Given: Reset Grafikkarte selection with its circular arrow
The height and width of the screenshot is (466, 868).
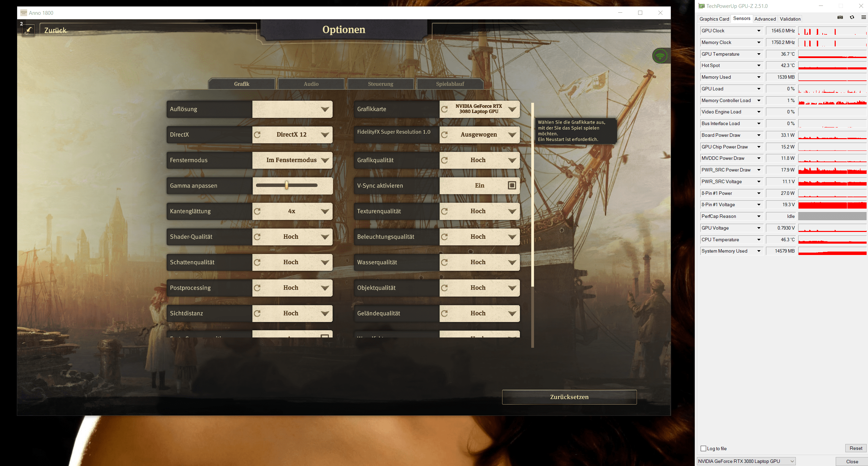Looking at the screenshot, I should click(445, 109).
